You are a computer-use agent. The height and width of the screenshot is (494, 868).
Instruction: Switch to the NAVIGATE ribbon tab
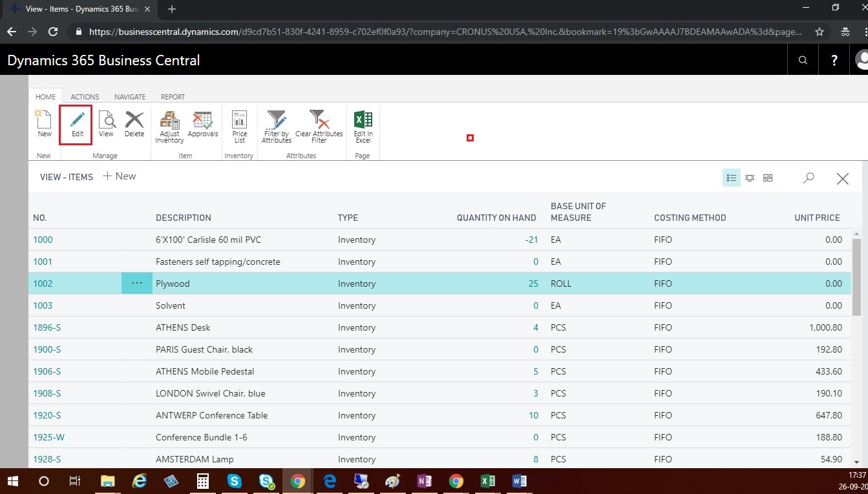click(130, 97)
